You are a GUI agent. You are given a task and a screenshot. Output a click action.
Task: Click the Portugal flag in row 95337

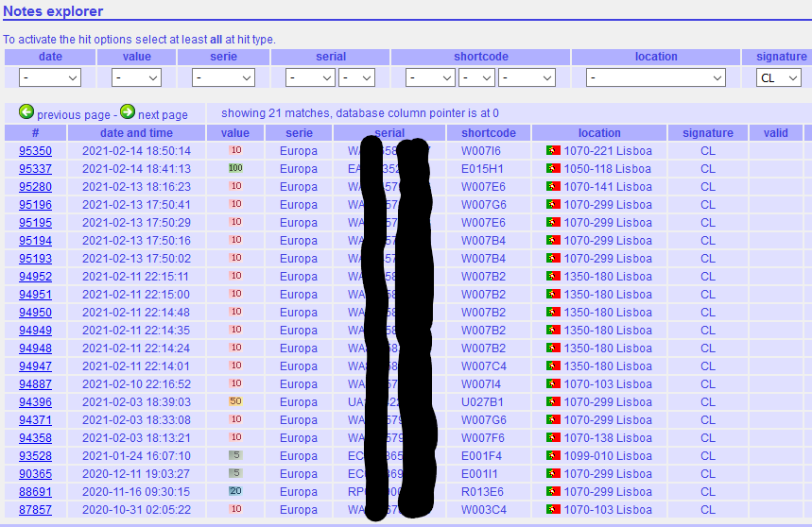tap(553, 169)
